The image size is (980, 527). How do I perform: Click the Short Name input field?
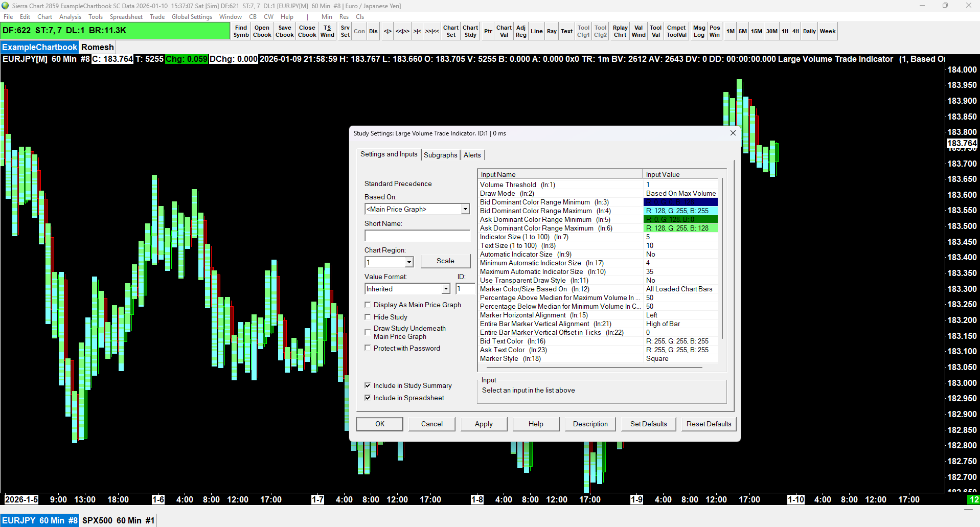(x=417, y=236)
